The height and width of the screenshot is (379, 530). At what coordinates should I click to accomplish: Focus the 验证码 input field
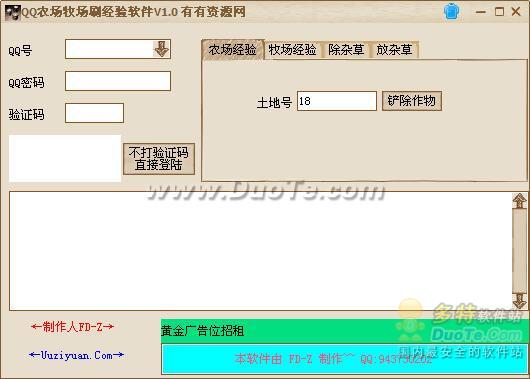94,113
